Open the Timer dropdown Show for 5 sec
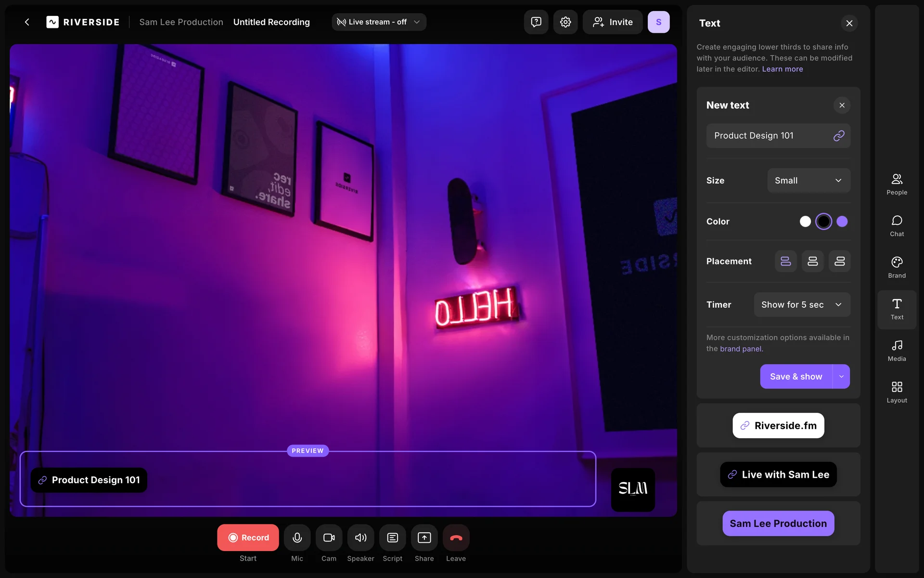 tap(802, 304)
